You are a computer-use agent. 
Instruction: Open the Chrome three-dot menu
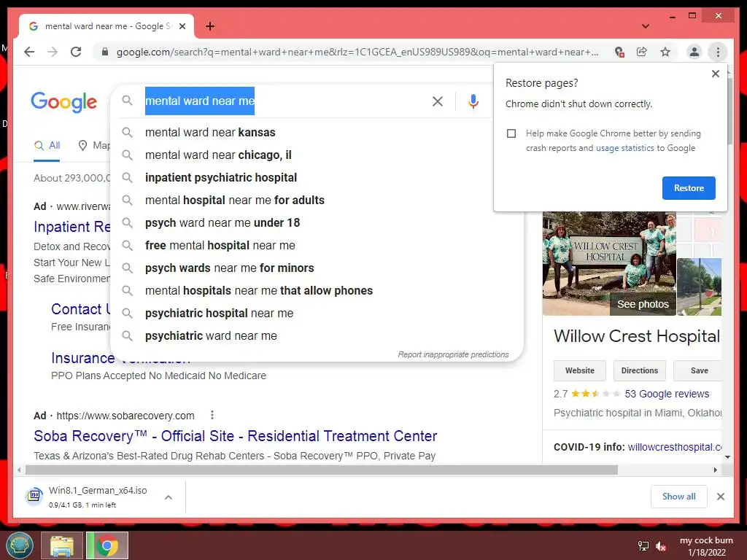718,52
